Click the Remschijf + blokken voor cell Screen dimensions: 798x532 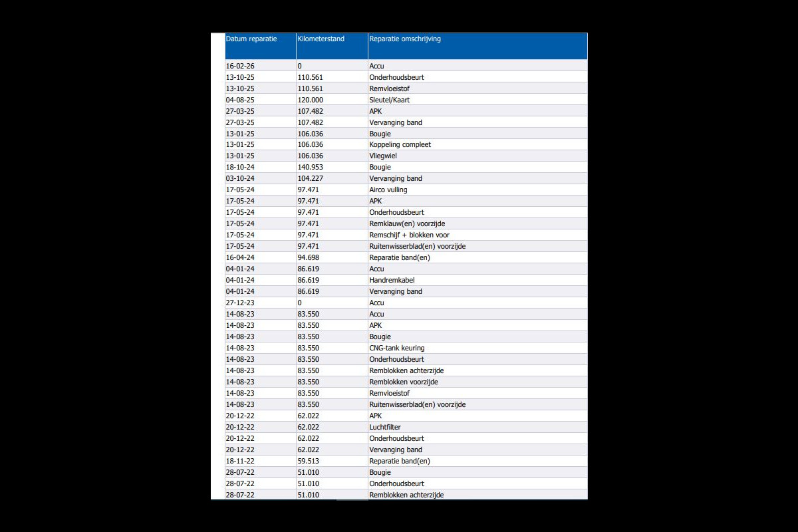click(x=410, y=235)
